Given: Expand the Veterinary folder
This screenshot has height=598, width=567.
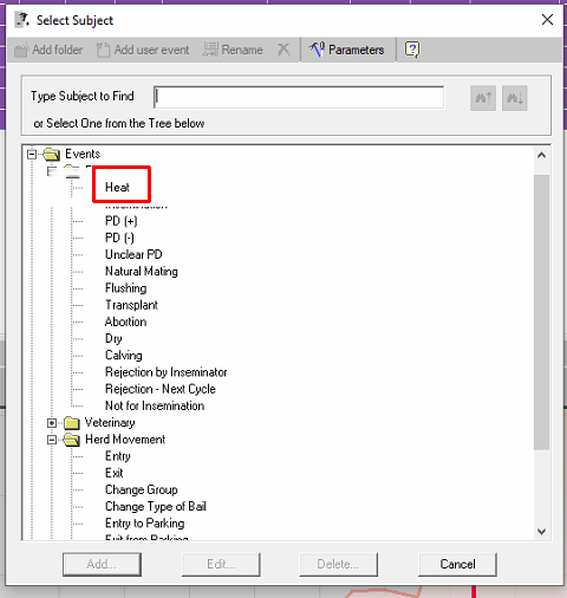Looking at the screenshot, I should [x=51, y=423].
